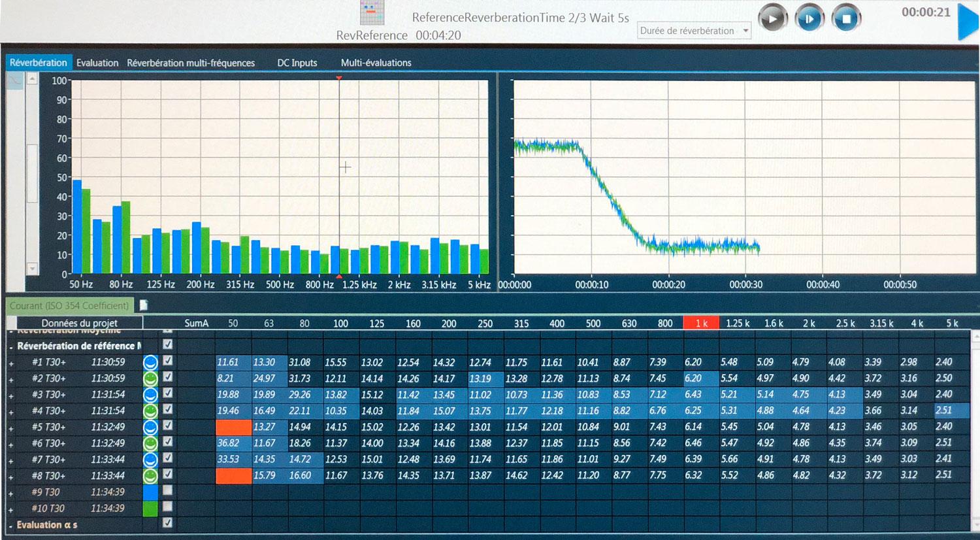The height and width of the screenshot is (540, 980).
Task: Click the large blue arrow at top right
Action: tap(967, 21)
